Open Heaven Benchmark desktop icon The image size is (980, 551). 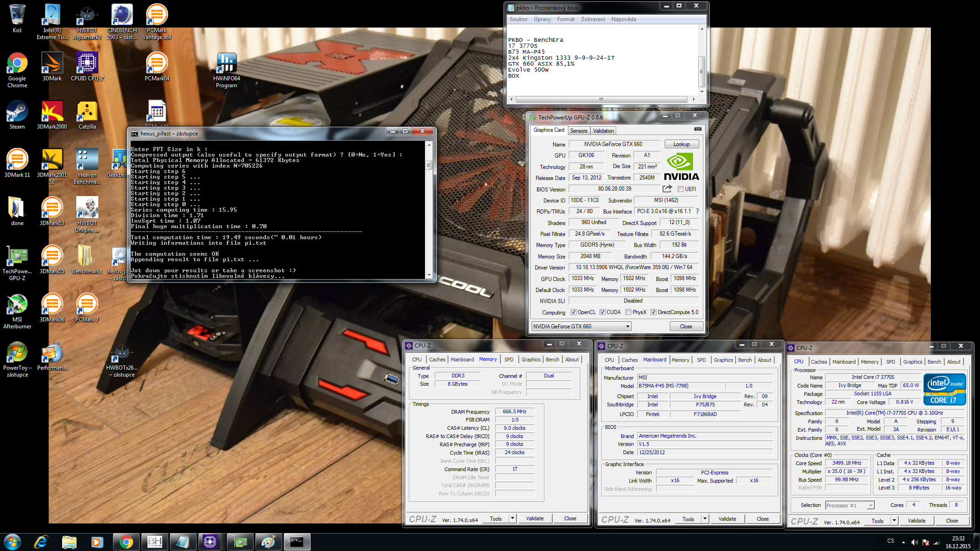[x=87, y=166]
